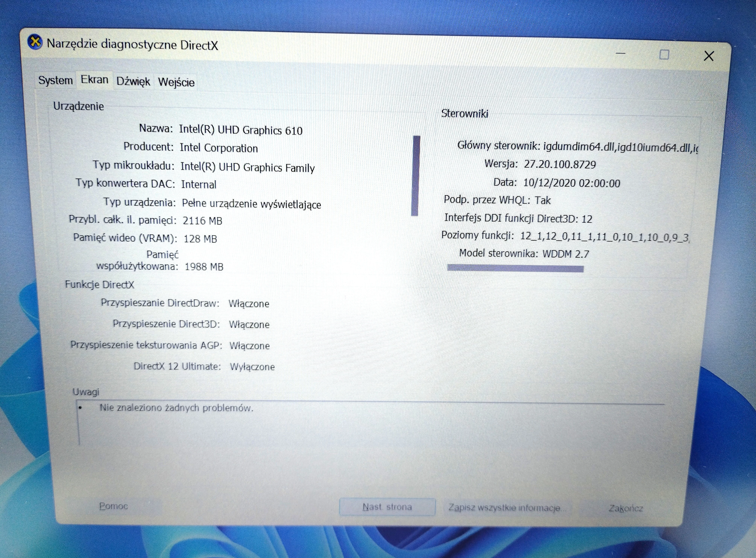Select the Ekran tab
756x558 pixels.
click(94, 80)
